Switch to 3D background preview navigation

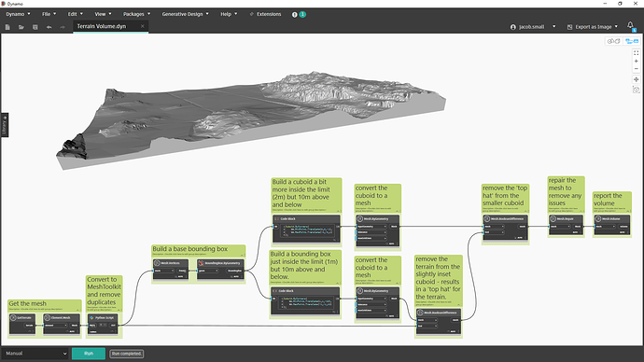pos(613,41)
